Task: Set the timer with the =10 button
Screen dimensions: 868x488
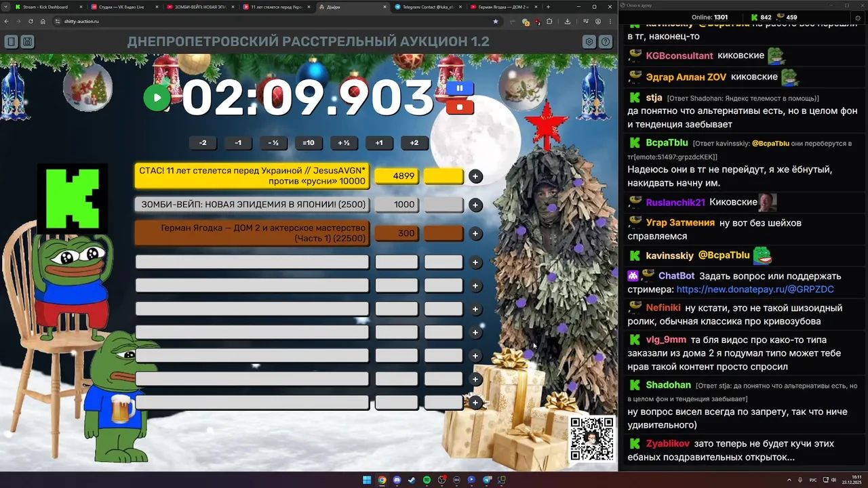Action: click(309, 143)
